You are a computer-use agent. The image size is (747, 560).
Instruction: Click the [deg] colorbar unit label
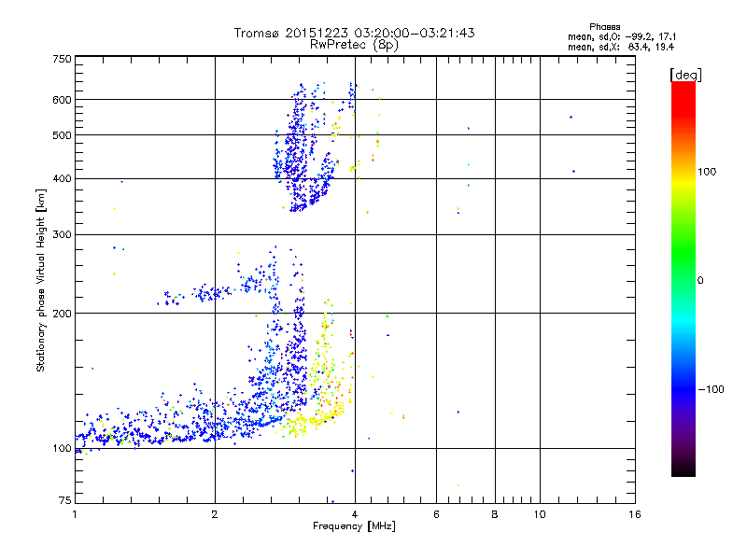[x=685, y=74]
